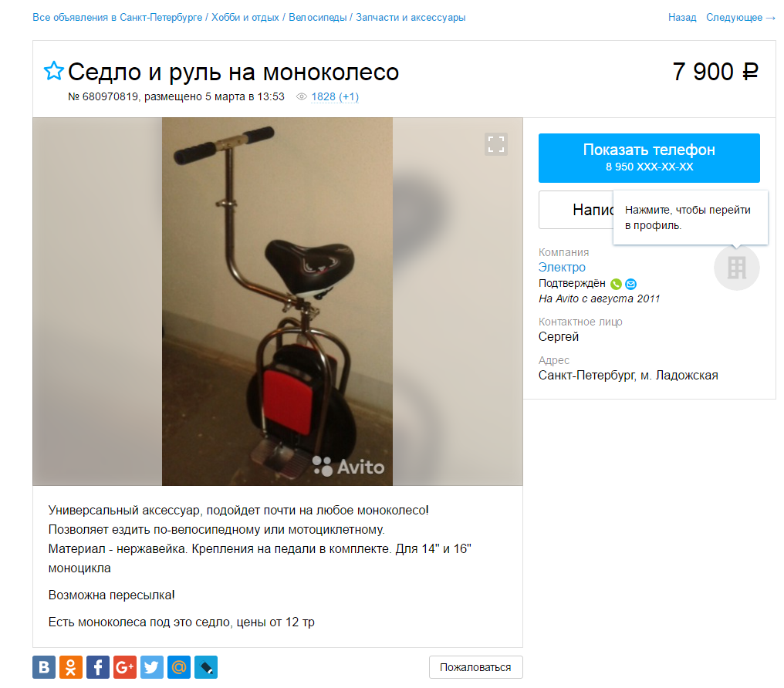
Task: Share listing on Google Plus
Action: pos(125,667)
